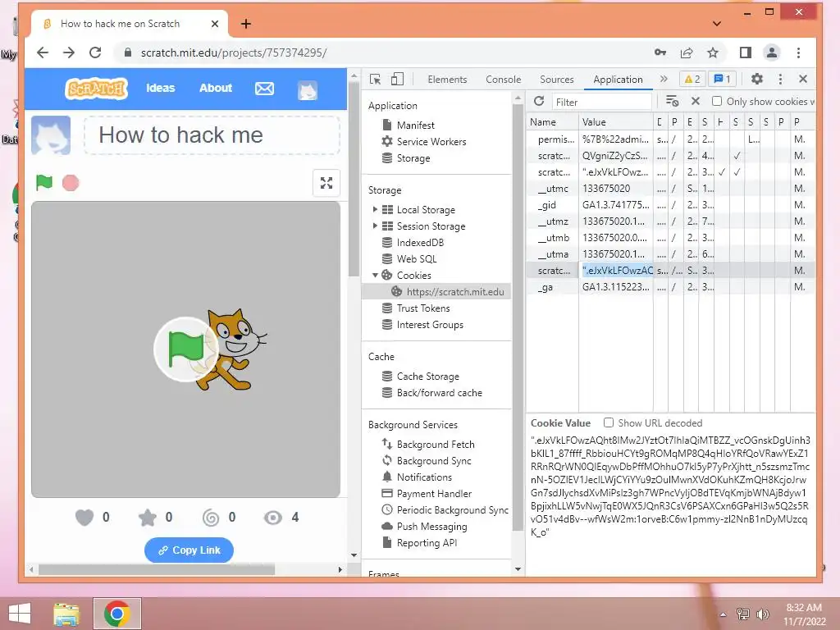The image size is (840, 630).
Task: Open Service Workers item
Action: (x=431, y=142)
